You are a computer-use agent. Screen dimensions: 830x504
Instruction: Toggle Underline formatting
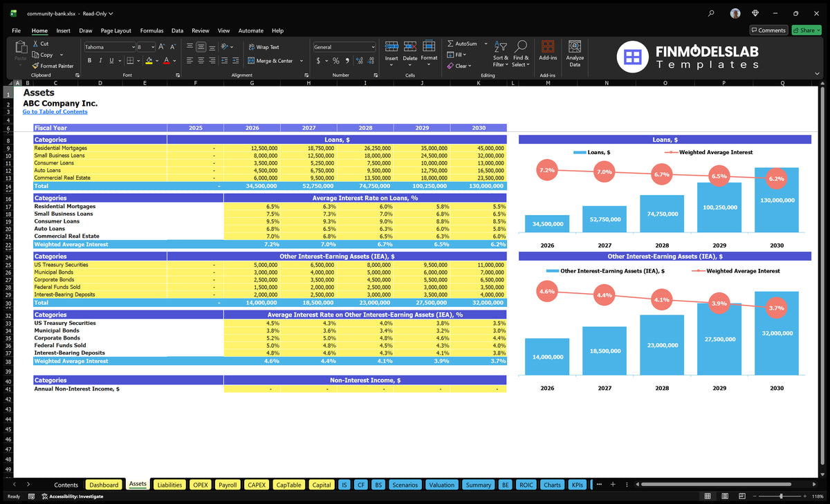[x=111, y=61]
